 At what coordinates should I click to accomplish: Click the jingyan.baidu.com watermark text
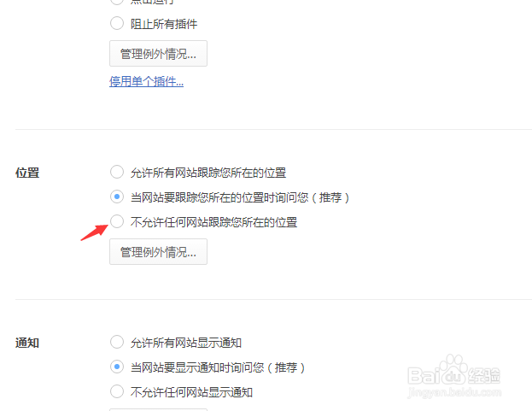[454, 392]
